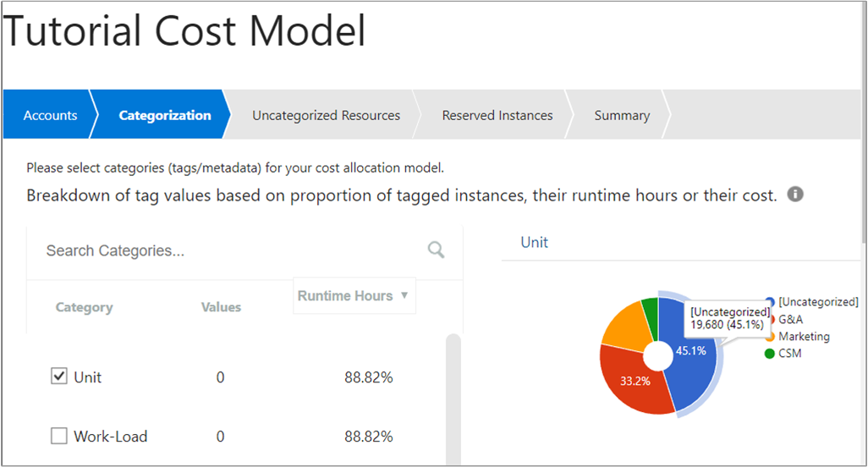Screen dimensions: 868x467
Task: Toggle the [Uncategorized] legend entry
Action: [x=812, y=302]
